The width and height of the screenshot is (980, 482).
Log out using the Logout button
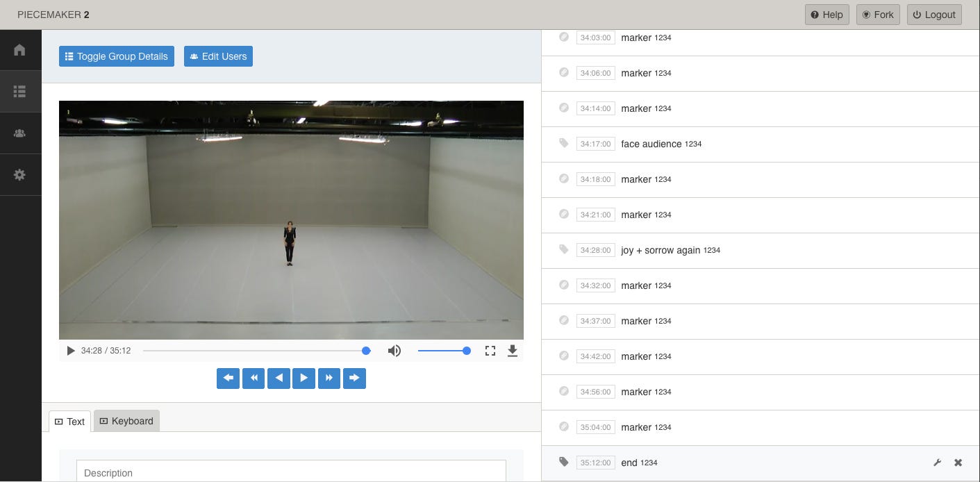[934, 15]
